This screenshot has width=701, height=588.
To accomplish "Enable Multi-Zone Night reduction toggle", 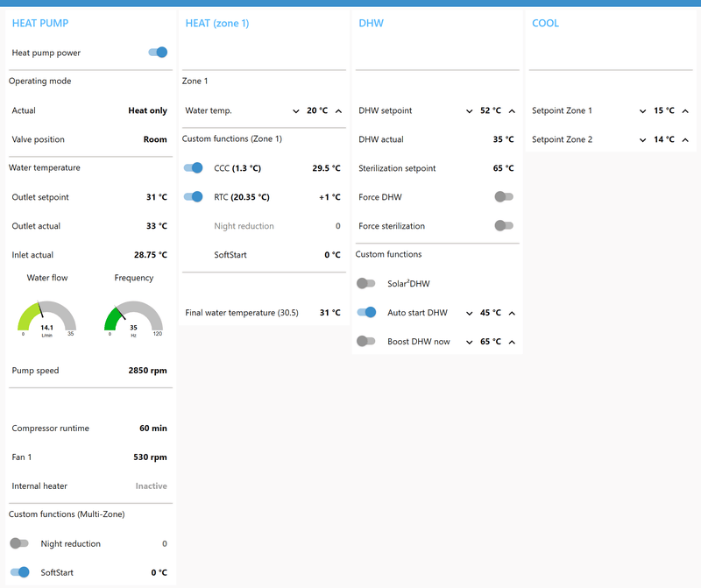I will [19, 543].
